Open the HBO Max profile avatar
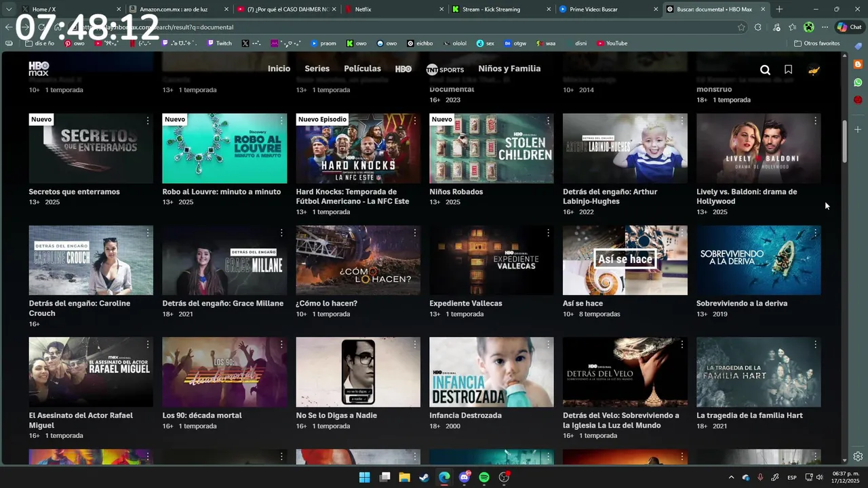The width and height of the screenshot is (868, 488). click(x=814, y=70)
